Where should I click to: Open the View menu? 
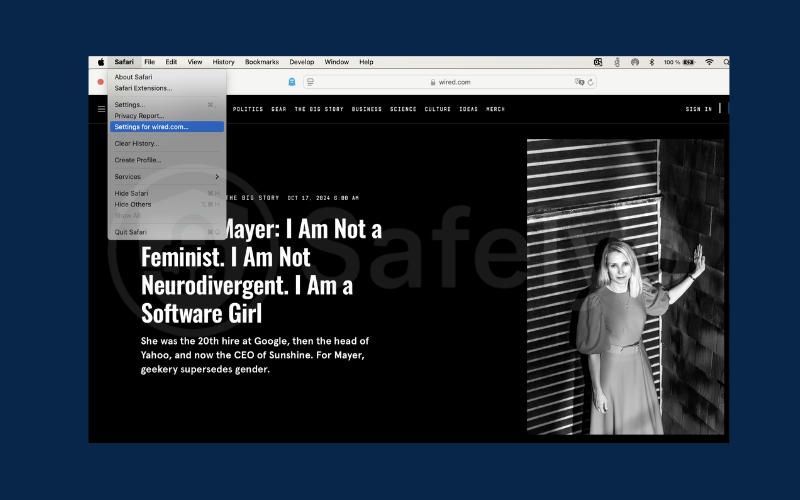click(x=195, y=62)
